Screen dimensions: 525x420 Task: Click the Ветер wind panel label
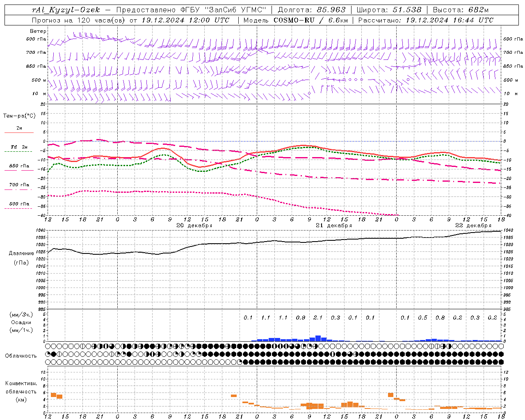38,31
